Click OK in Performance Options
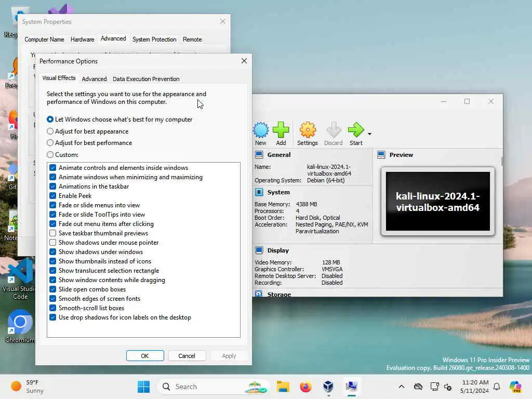Image resolution: width=532 pixels, height=399 pixels. [x=145, y=356]
